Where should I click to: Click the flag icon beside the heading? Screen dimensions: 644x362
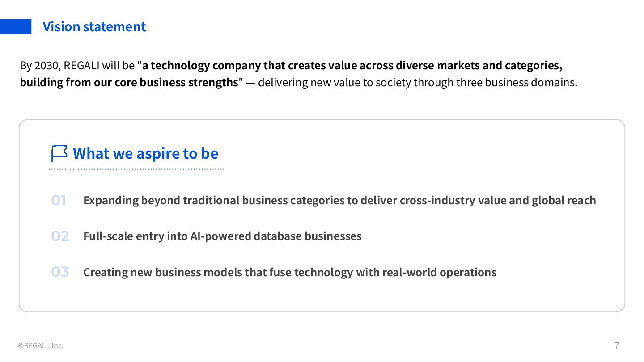59,153
